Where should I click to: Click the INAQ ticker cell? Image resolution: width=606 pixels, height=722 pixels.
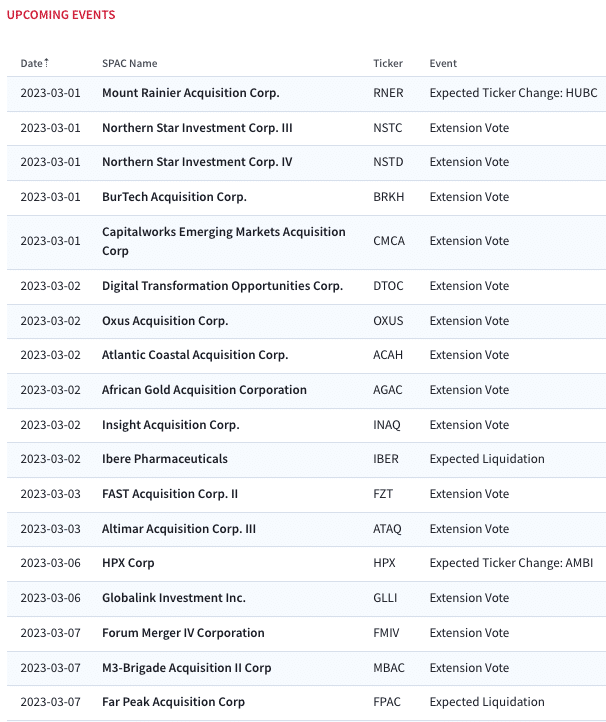387,425
